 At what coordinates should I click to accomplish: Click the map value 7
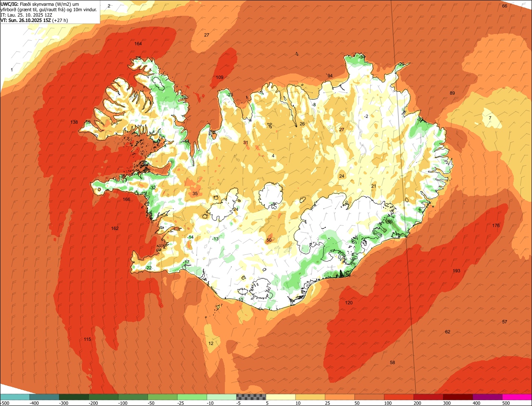(x=490, y=118)
